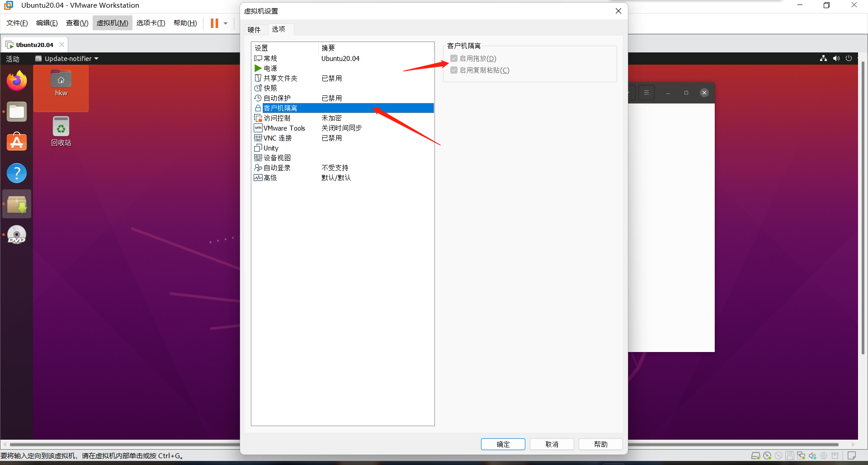Open the Ubuntu Software center icon
This screenshot has width=868, height=465.
click(x=17, y=142)
